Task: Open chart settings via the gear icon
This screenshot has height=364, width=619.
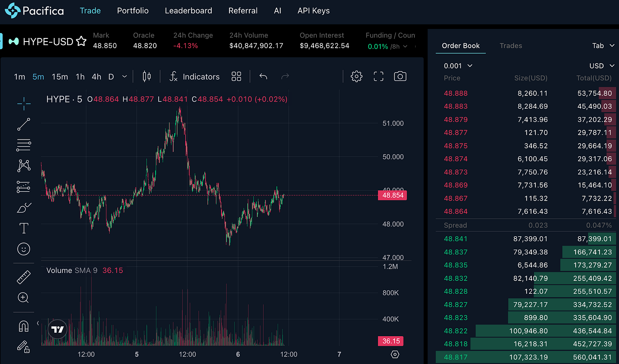Action: 356,76
